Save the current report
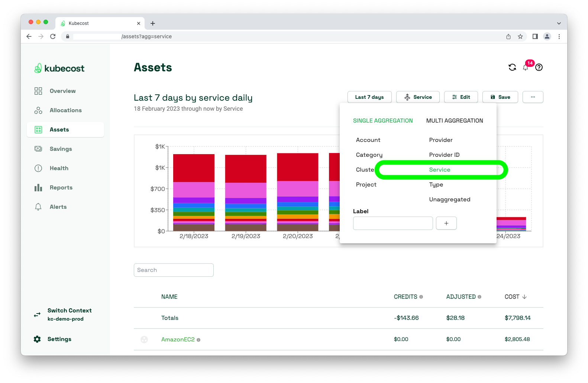This screenshot has width=588, height=383. click(500, 97)
